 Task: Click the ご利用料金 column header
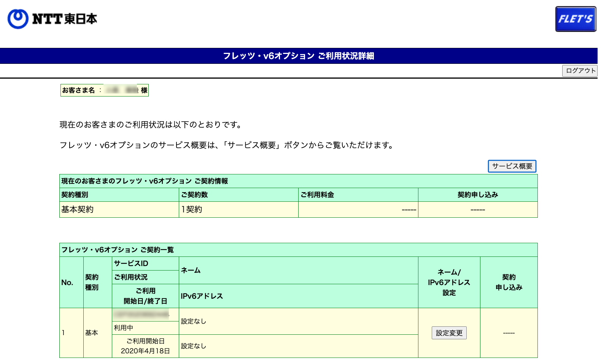click(x=358, y=195)
